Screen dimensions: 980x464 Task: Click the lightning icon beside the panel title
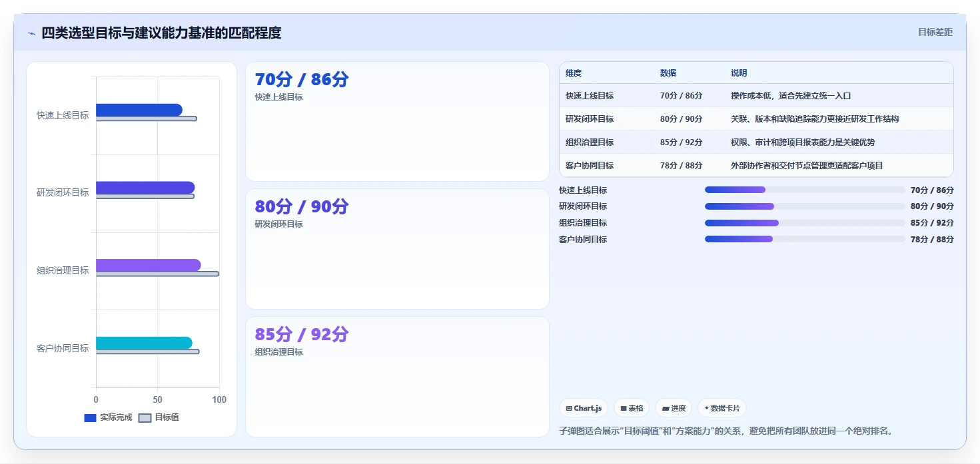(x=31, y=33)
